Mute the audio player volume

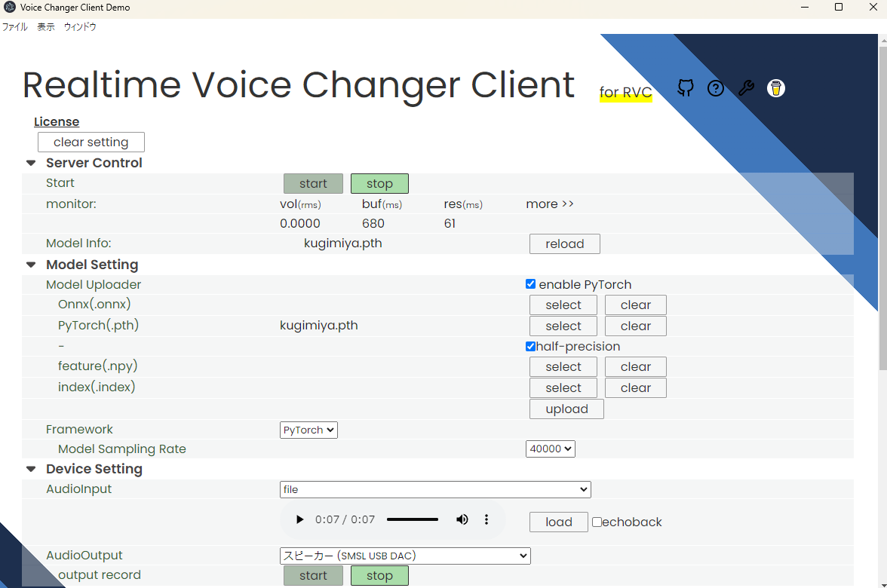[x=462, y=519]
